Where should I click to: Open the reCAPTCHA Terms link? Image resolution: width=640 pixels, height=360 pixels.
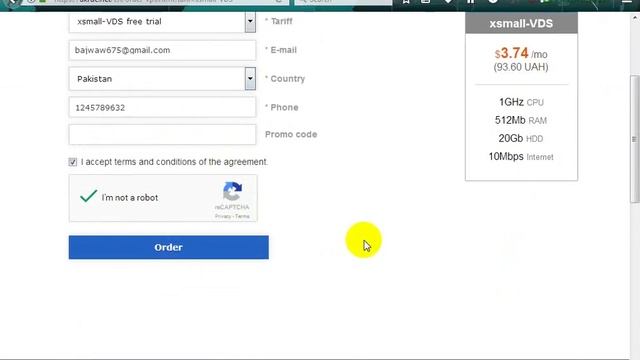click(x=242, y=216)
